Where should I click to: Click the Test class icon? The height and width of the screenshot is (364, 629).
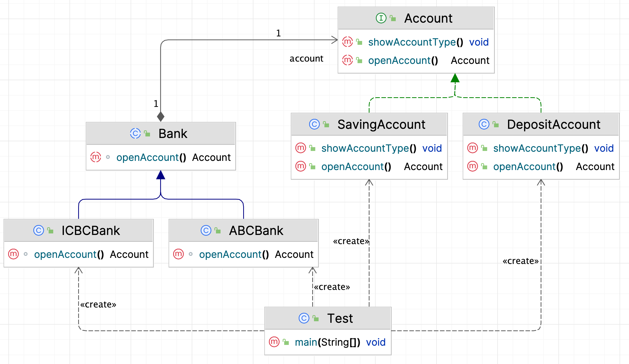coord(304,318)
